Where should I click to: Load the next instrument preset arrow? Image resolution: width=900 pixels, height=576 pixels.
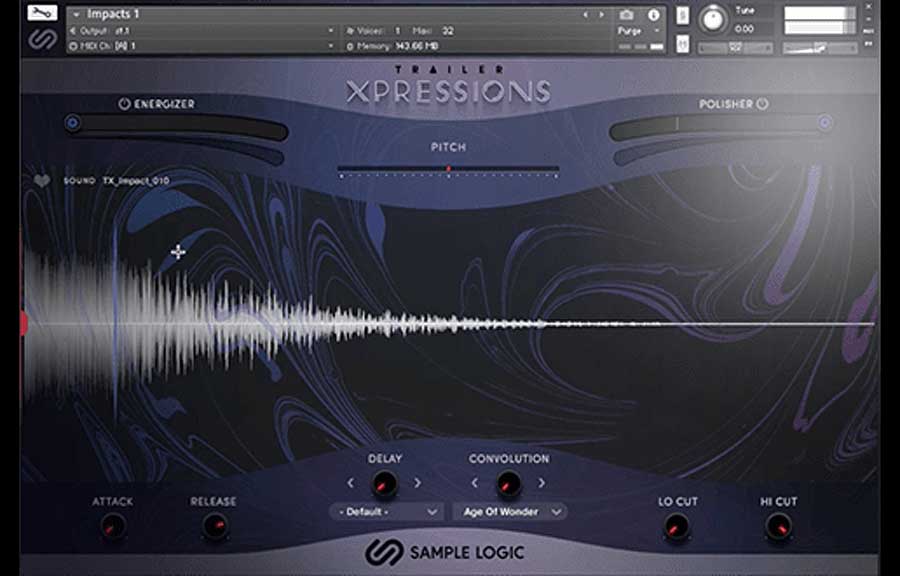tap(601, 15)
